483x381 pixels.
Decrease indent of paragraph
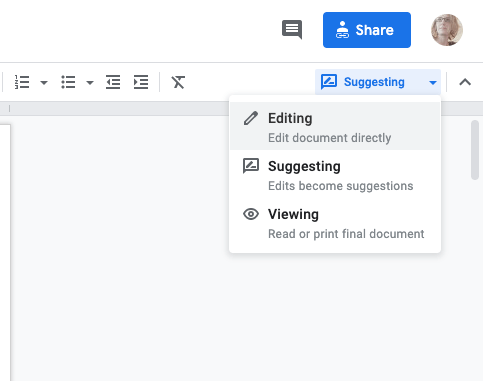point(113,82)
